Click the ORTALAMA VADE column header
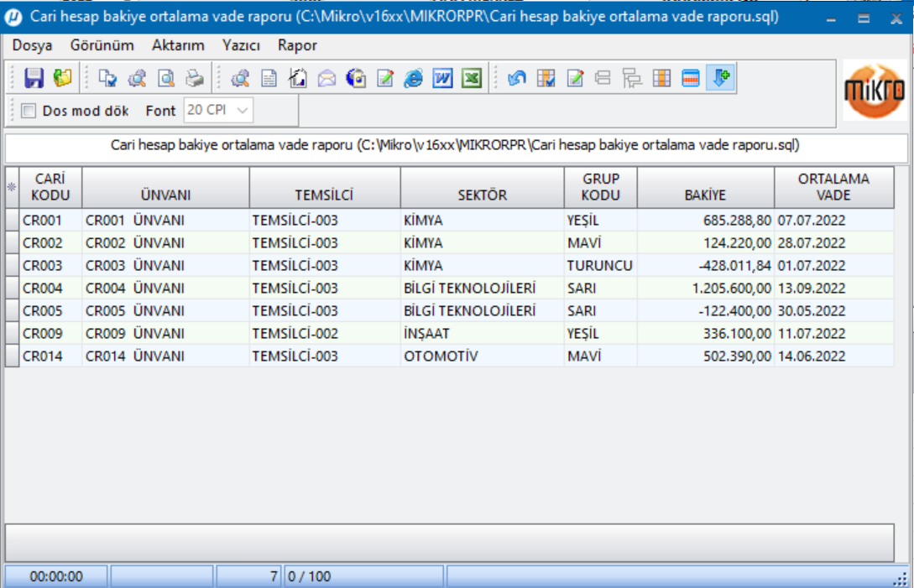 (833, 186)
